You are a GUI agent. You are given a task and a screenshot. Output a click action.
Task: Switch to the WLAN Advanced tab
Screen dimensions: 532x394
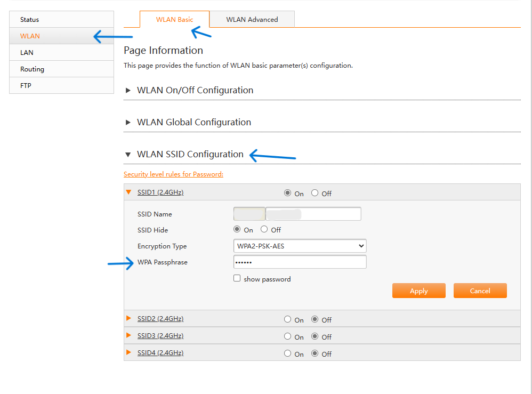(x=252, y=20)
